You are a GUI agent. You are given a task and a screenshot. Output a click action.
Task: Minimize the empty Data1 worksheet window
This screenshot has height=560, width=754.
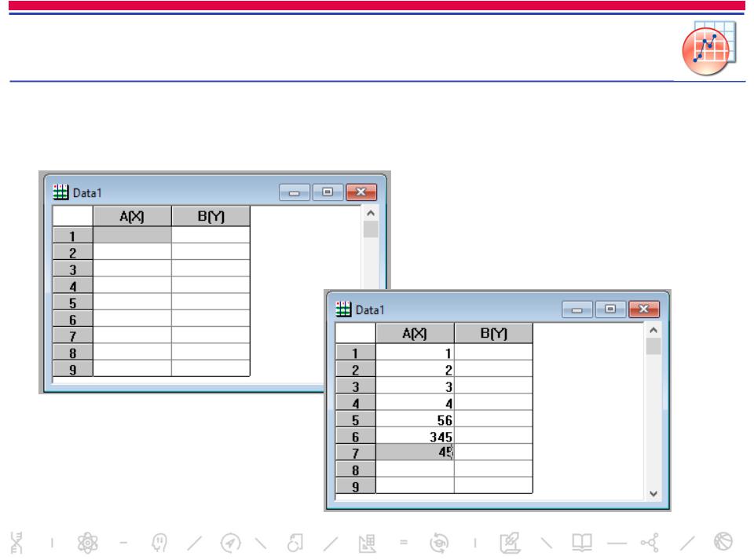point(295,192)
